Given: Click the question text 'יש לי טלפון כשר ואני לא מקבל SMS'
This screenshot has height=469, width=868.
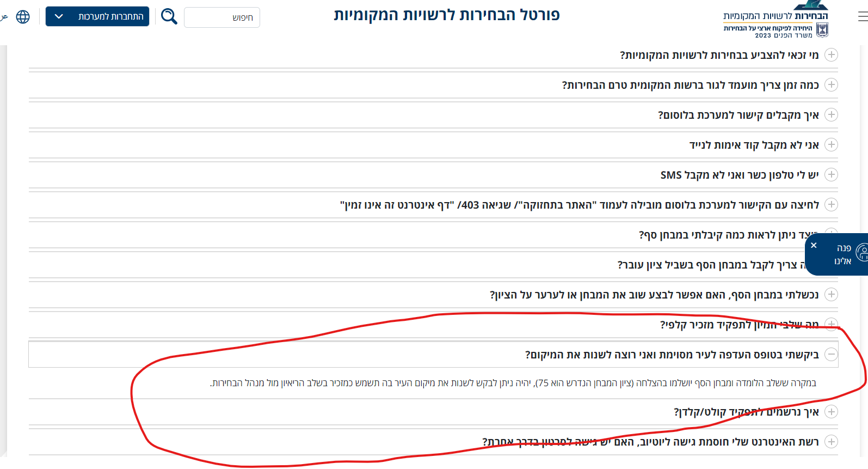Looking at the screenshot, I should point(740,175).
